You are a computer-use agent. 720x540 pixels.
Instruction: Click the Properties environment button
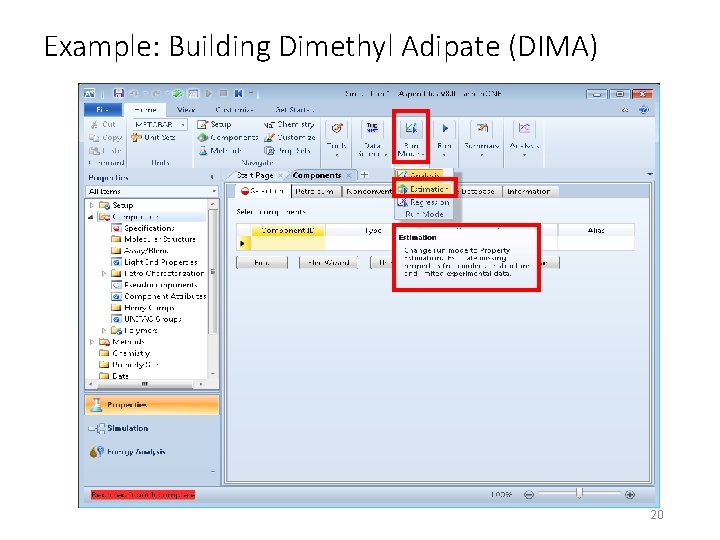click(152, 405)
